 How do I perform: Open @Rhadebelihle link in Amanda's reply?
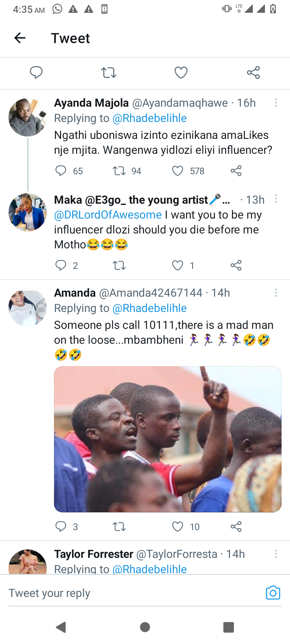(x=149, y=308)
